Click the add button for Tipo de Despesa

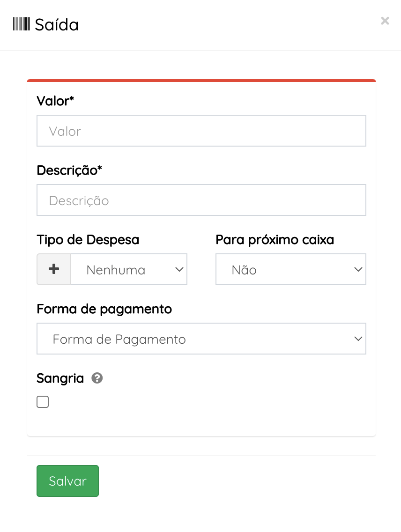click(53, 269)
